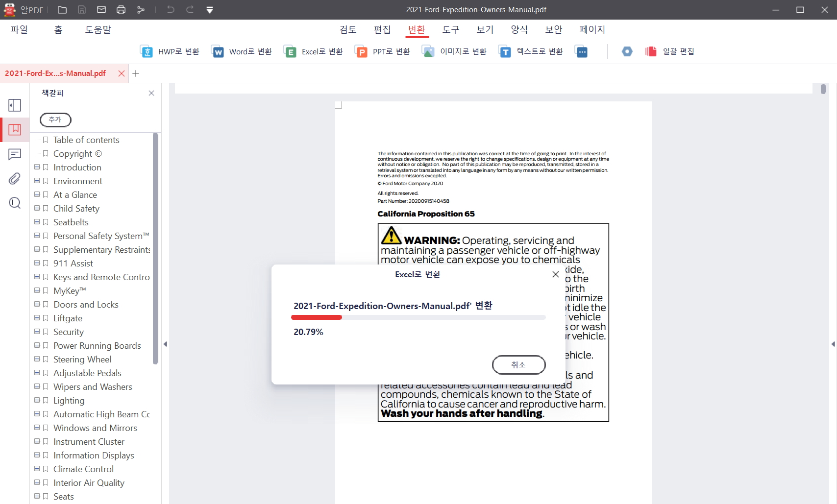Switch to the 양식 tab

pos(519,30)
